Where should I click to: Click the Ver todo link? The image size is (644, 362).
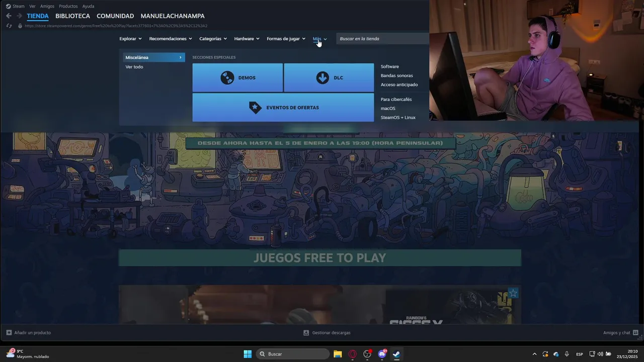click(134, 67)
